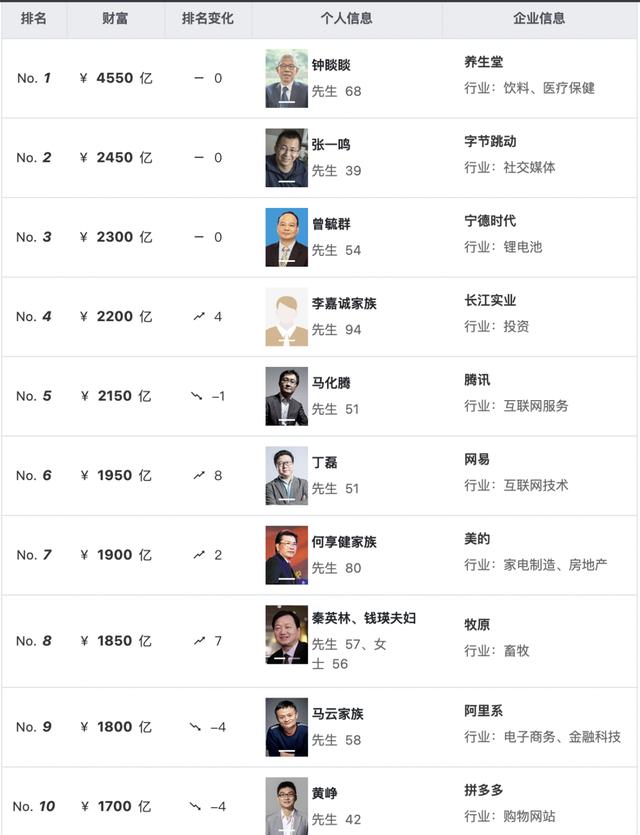640x835 pixels.
Task: Open 张一鸣's portrait photo
Action: 286,158
